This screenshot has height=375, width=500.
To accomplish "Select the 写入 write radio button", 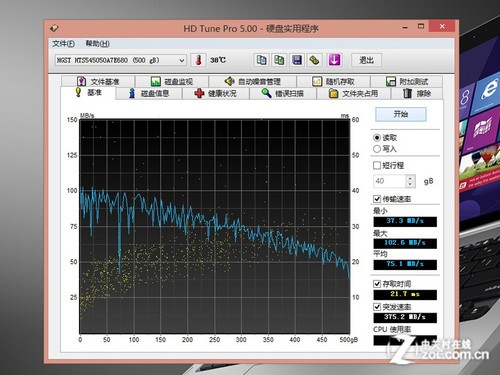I will (377, 149).
